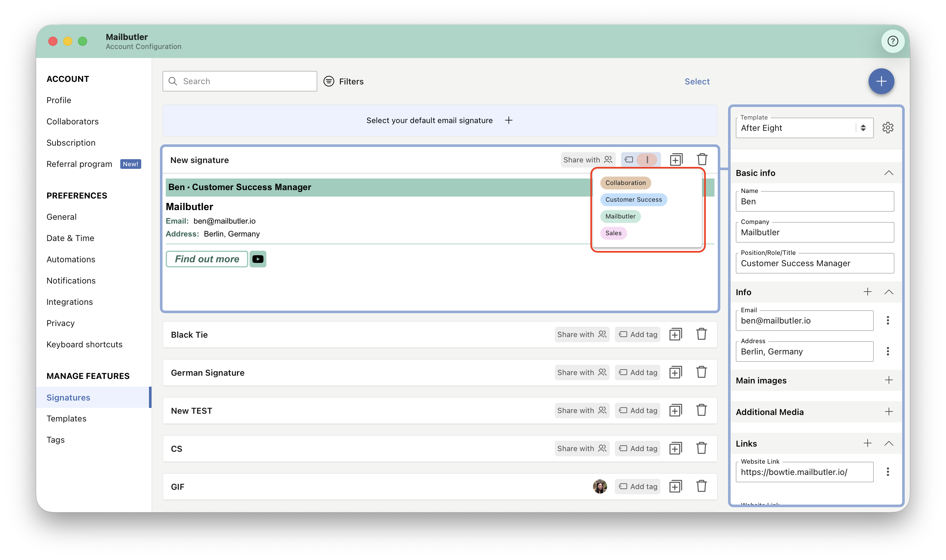Delete the German Signature
This screenshot has height=560, width=946.
click(701, 372)
